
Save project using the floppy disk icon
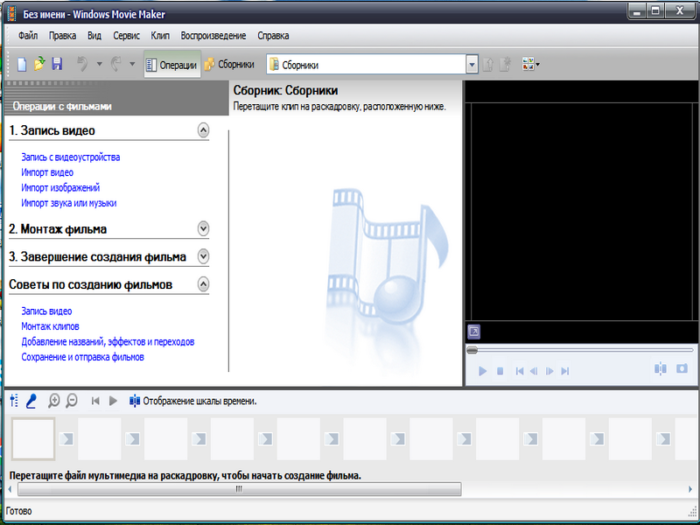coord(57,64)
